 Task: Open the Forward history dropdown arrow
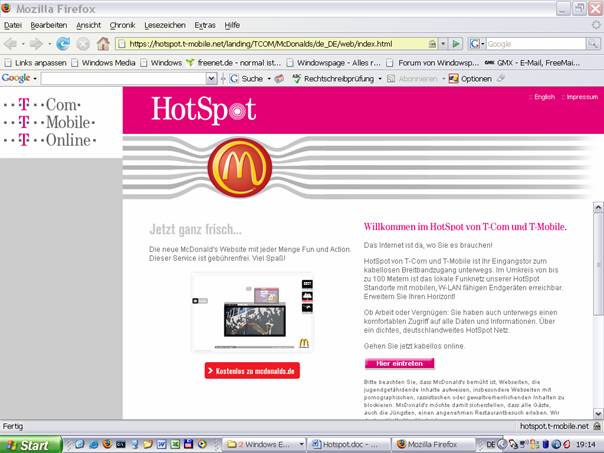coord(49,44)
